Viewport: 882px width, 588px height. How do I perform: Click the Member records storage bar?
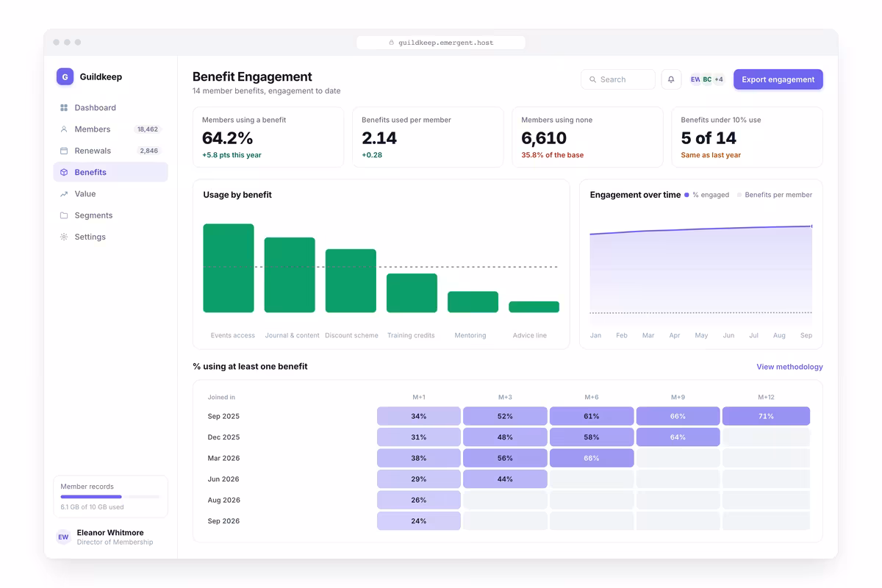(110, 497)
